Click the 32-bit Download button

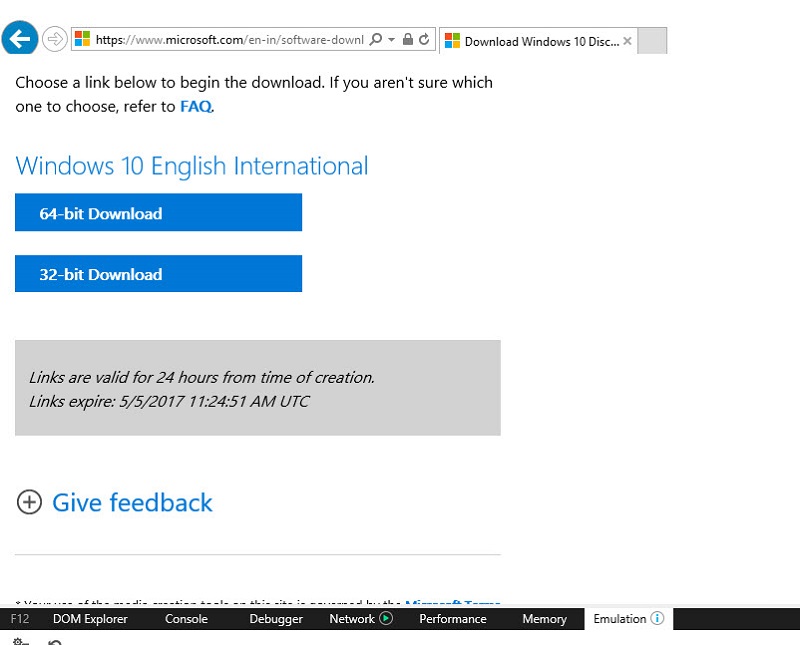click(158, 274)
